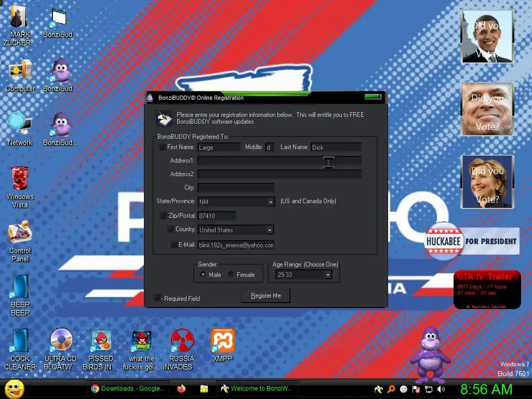Click into the City field
Viewport: 532px width, 399px height.
pyautogui.click(x=236, y=188)
